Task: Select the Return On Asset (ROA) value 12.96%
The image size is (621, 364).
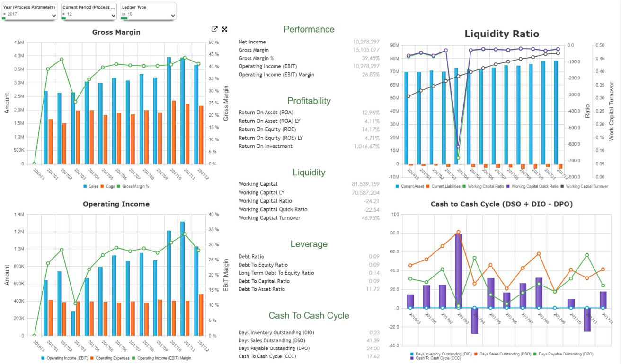Action: point(370,113)
